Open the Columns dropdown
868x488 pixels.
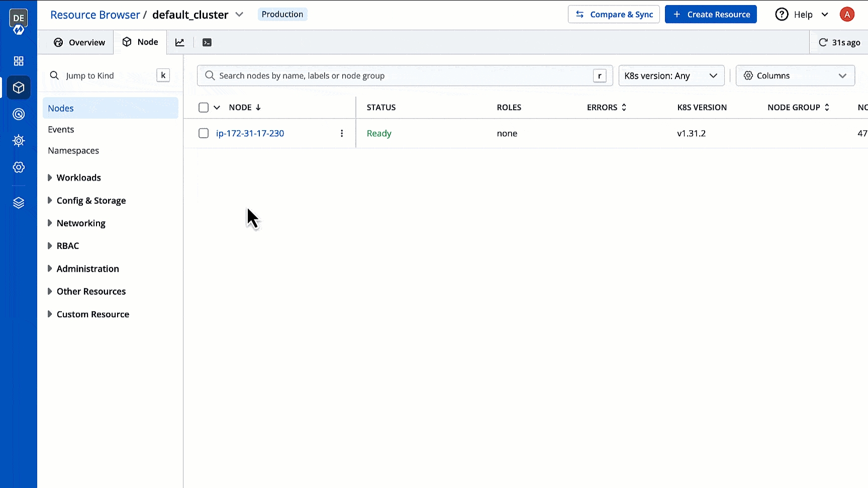pyautogui.click(x=795, y=76)
